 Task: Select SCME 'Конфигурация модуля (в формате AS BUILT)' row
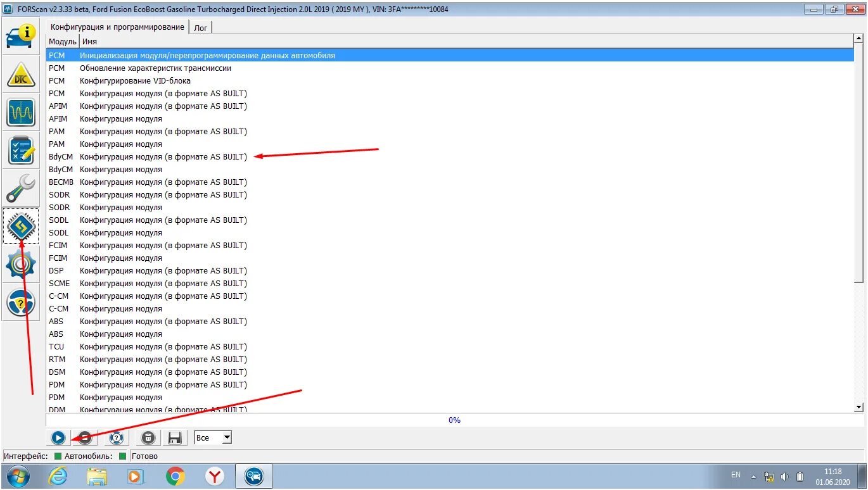450,283
